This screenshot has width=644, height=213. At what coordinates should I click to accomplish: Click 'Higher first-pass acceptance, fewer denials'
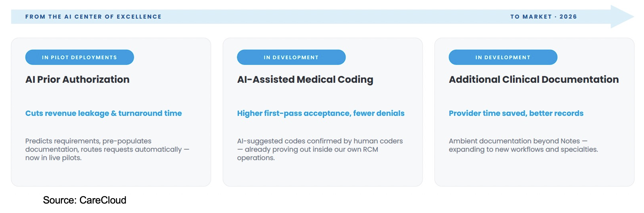tap(321, 113)
